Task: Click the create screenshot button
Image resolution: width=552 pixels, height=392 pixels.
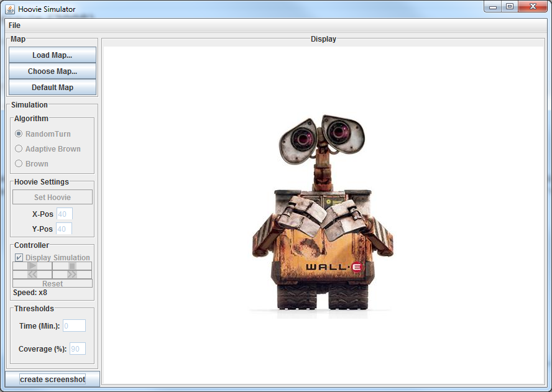Action: click(52, 380)
